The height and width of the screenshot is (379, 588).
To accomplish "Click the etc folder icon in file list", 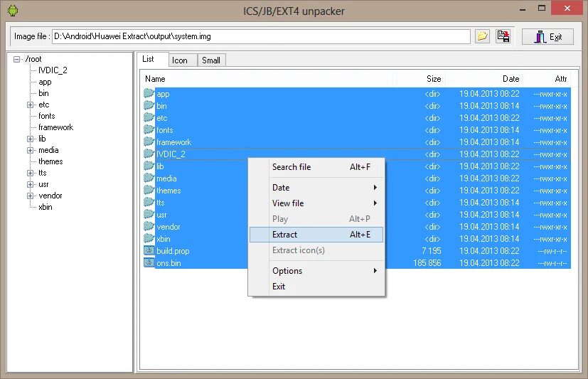I will 149,117.
